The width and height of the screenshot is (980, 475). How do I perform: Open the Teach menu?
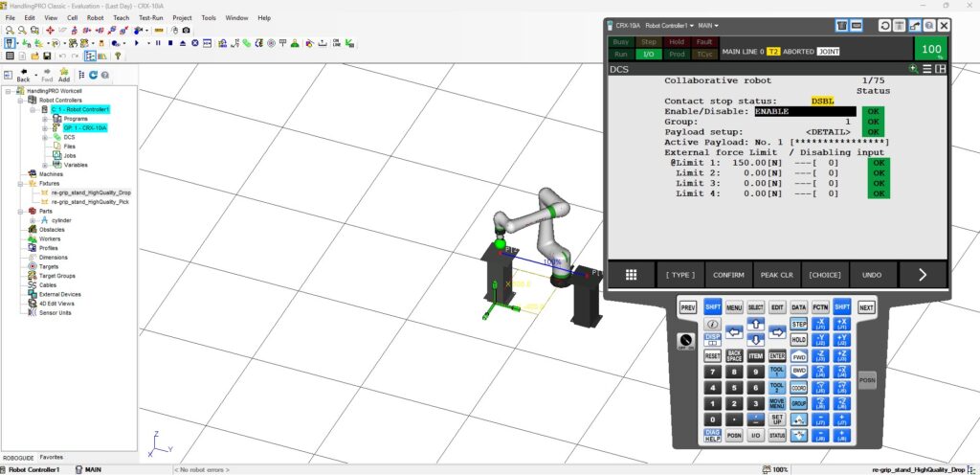click(122, 18)
